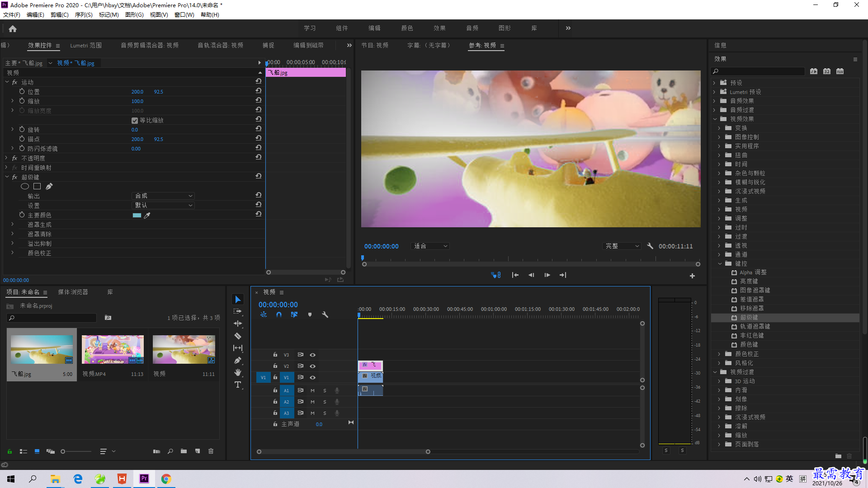Click the Home icon

coord(13,28)
